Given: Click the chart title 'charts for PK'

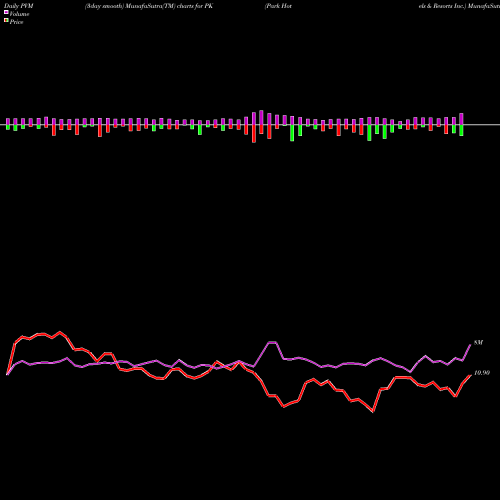Looking at the screenshot, I should pyautogui.click(x=195, y=6).
